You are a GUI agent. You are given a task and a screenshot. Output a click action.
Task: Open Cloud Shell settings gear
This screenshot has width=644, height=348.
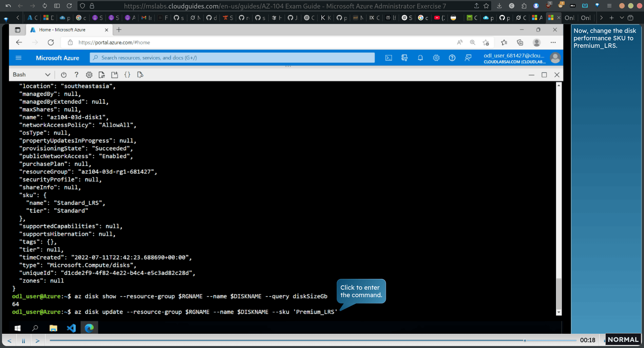click(x=89, y=75)
